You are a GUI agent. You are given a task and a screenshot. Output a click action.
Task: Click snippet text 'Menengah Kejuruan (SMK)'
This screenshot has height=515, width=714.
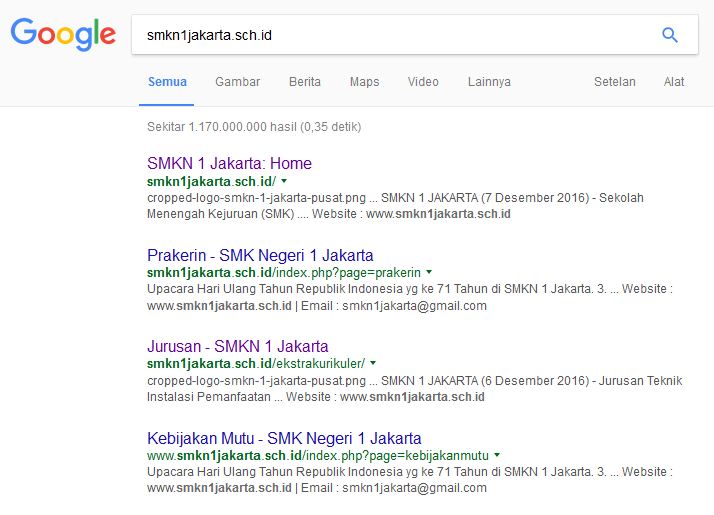pos(220,214)
